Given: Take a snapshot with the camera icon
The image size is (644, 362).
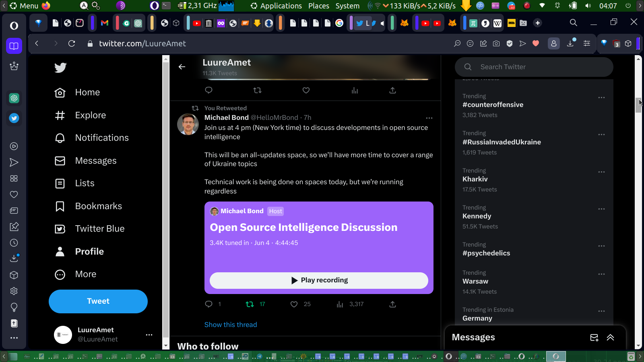Looking at the screenshot, I should [496, 43].
